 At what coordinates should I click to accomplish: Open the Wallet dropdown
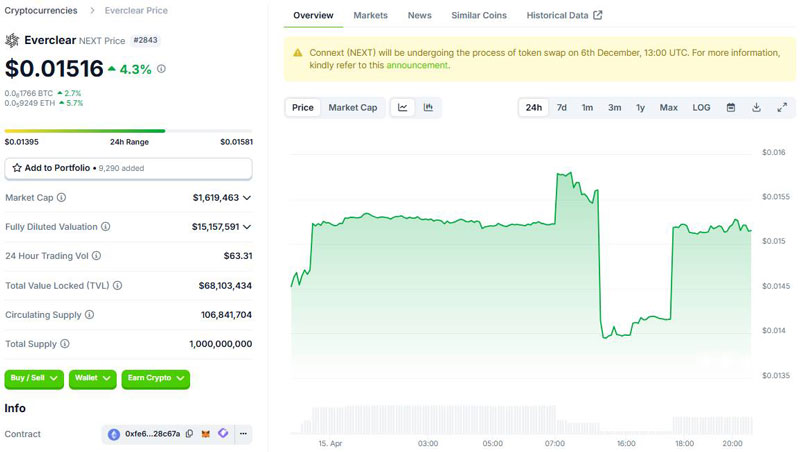(92, 379)
